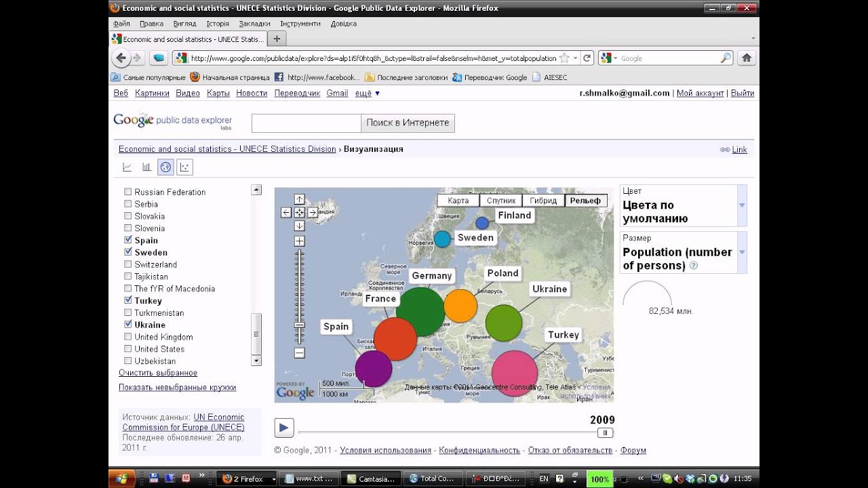Go back with browser Back button
This screenshot has width=868, height=488.
point(121,58)
